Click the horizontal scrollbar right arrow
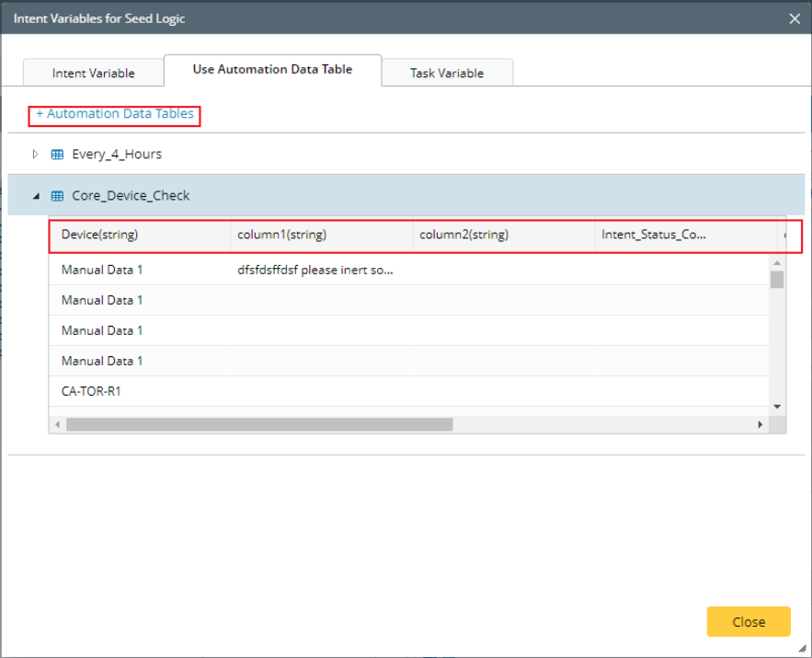This screenshot has width=812, height=658. 761,424
